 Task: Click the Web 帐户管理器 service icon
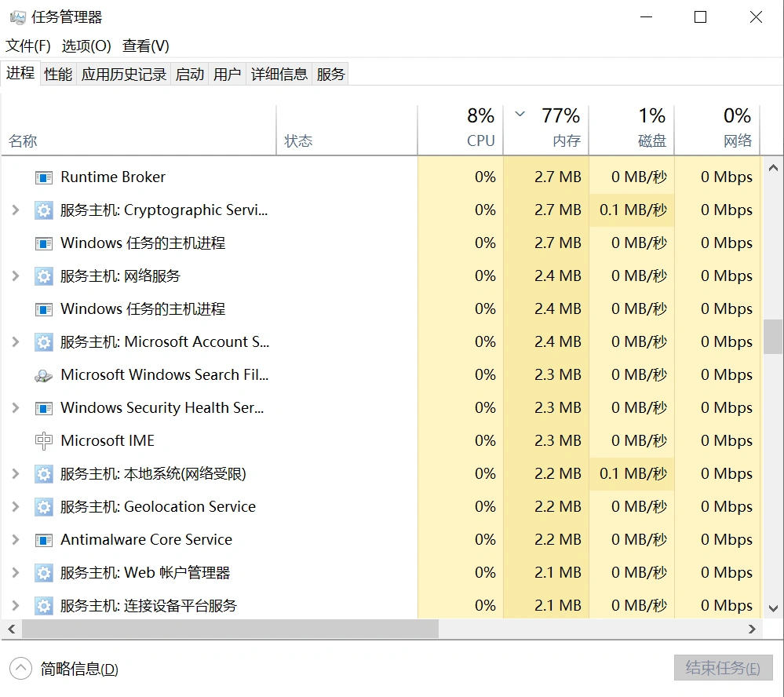(45, 572)
